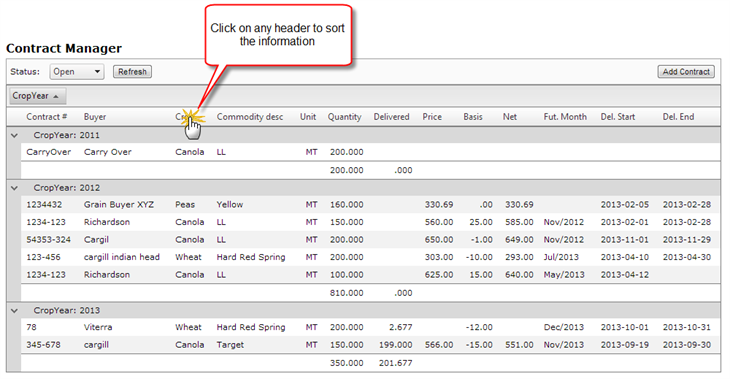730x379 pixels.
Task: Click the 293.00 net cell
Action: [519, 257]
